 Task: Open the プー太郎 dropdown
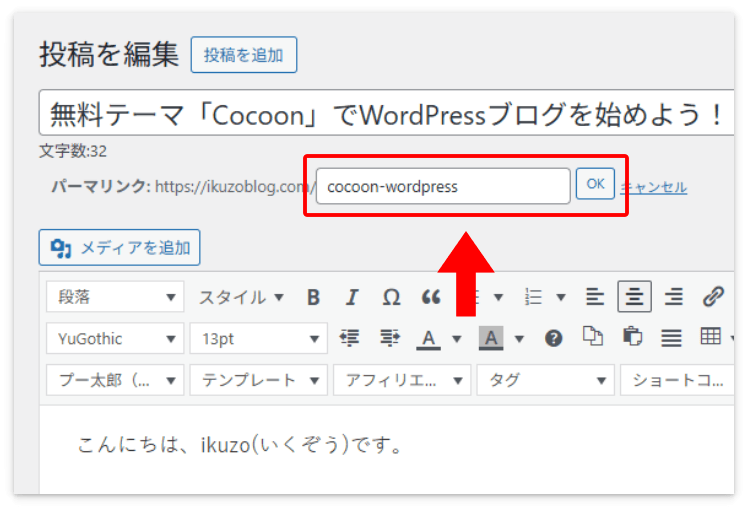point(115,380)
